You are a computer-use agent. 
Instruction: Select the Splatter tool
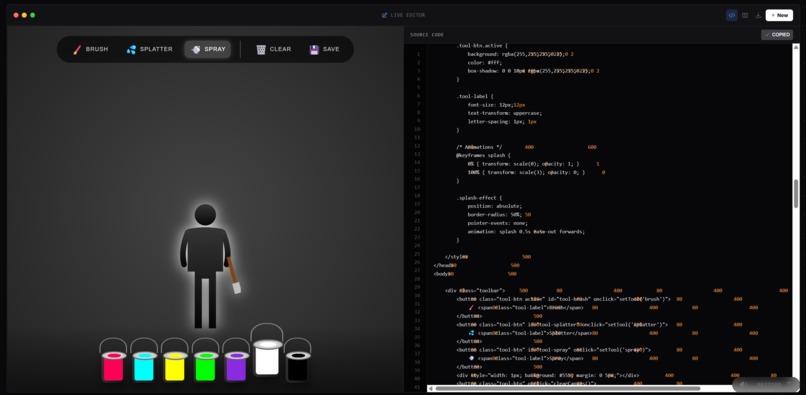(x=149, y=49)
